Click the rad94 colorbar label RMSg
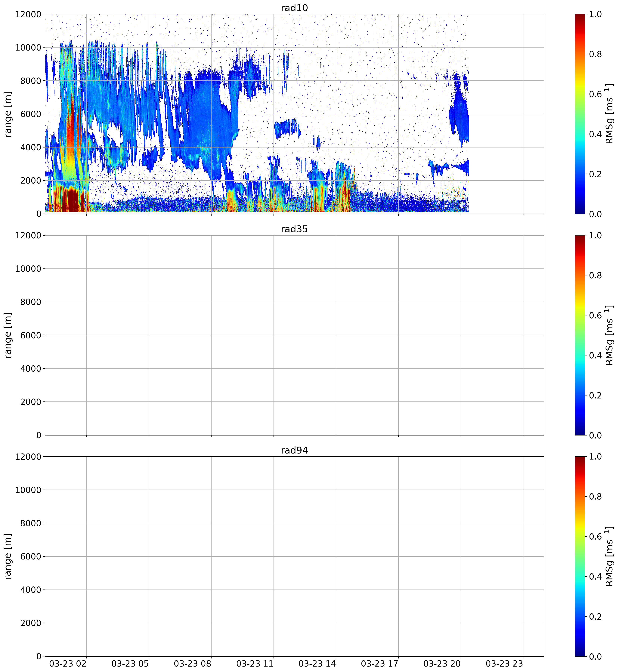This screenshot has height=672, width=619. tap(609, 556)
